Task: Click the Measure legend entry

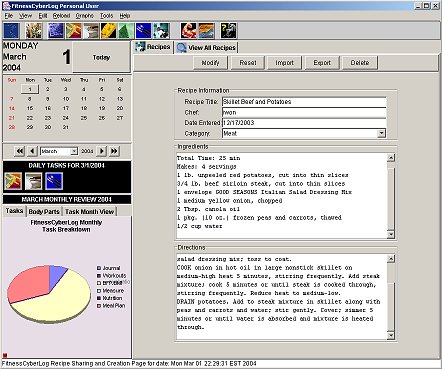Action: point(111,291)
